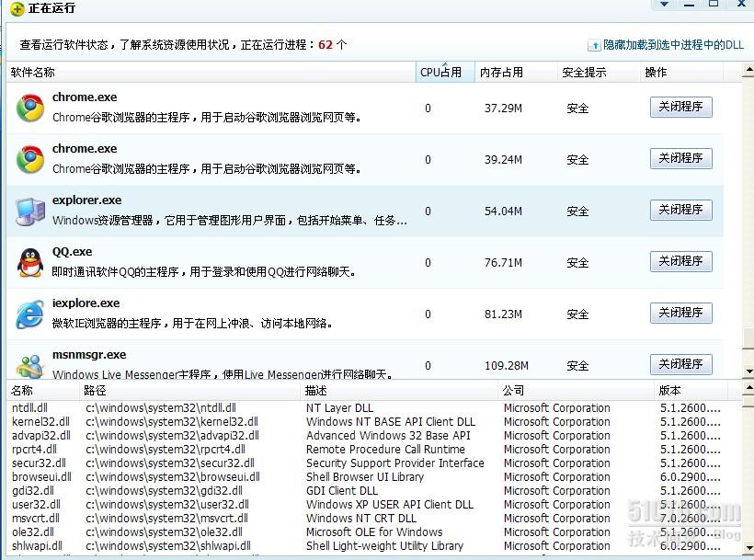Click the iexplore.exe Internet Explorer icon

tap(29, 314)
